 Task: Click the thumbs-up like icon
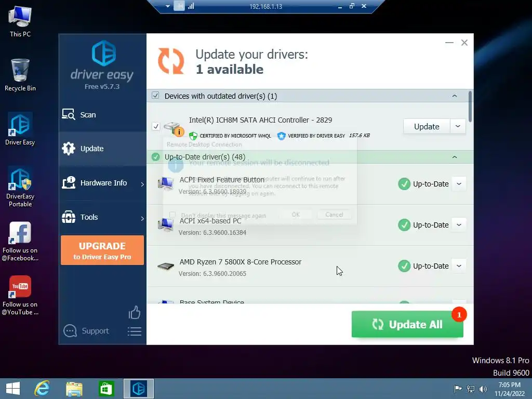[x=135, y=312]
